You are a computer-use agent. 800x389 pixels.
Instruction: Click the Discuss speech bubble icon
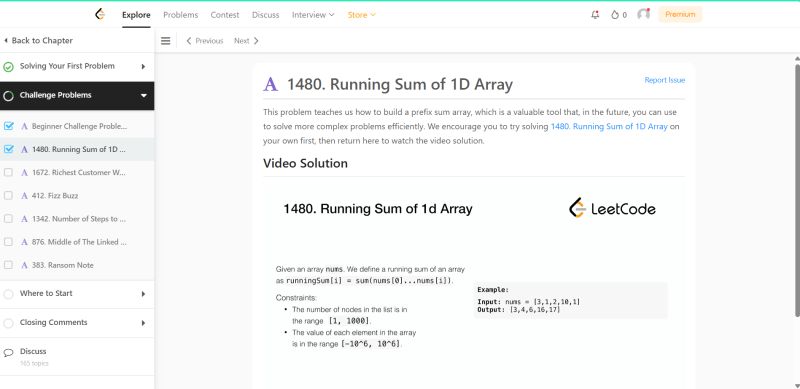(x=8, y=353)
